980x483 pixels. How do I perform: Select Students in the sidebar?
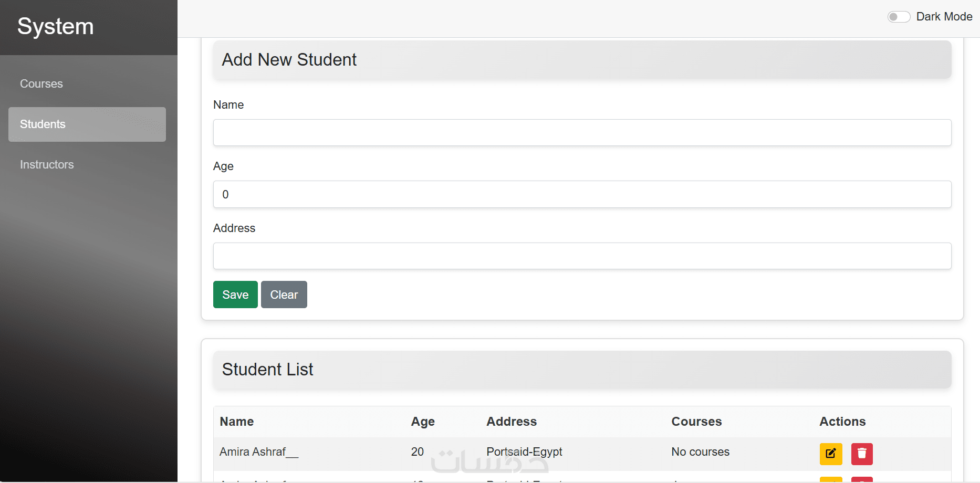(x=87, y=124)
